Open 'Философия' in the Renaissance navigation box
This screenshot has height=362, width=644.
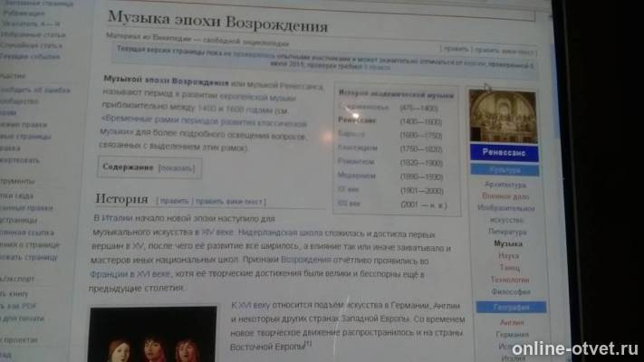(511, 291)
